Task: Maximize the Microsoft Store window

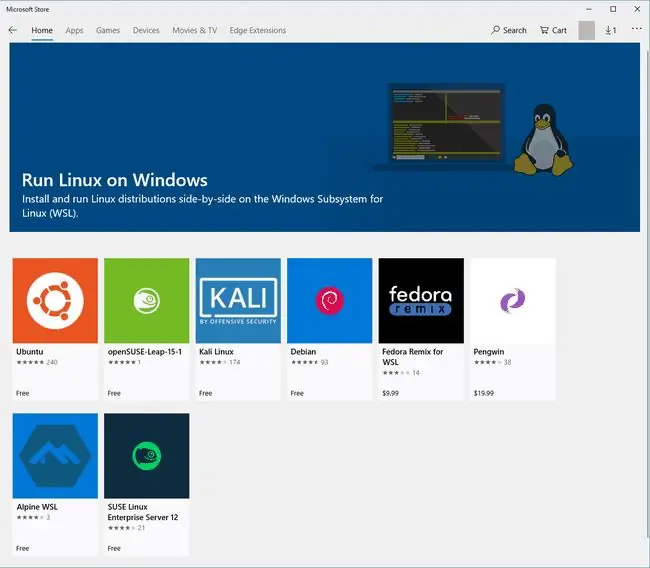Action: (x=613, y=9)
